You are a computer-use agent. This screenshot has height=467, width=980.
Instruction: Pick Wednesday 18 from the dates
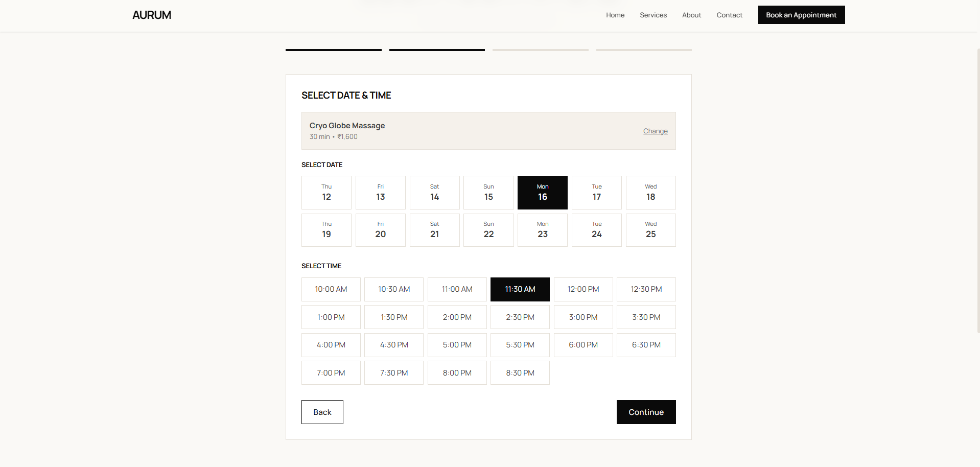click(x=650, y=193)
